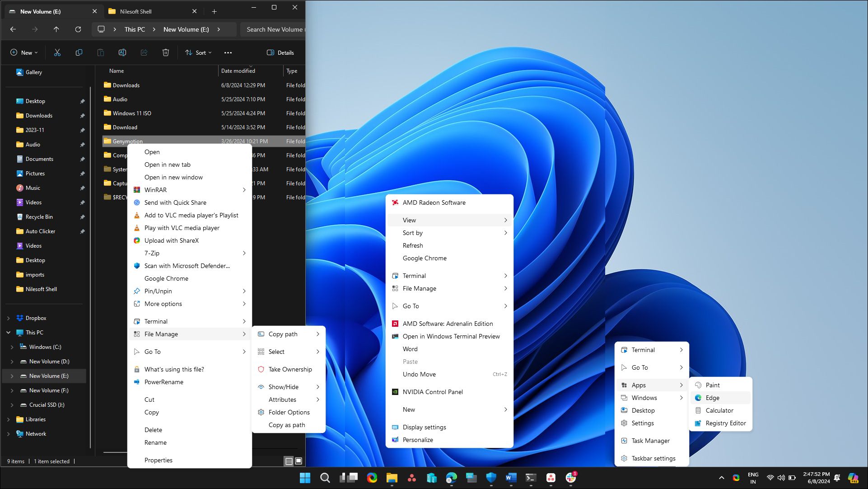868x489 pixels.
Task: Click Task Manager in right-side menu
Action: (650, 440)
